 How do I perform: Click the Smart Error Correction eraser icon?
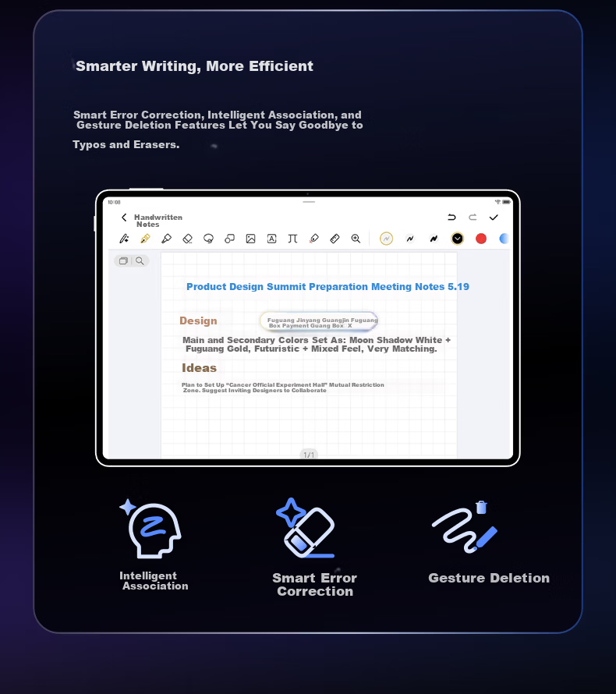(306, 528)
